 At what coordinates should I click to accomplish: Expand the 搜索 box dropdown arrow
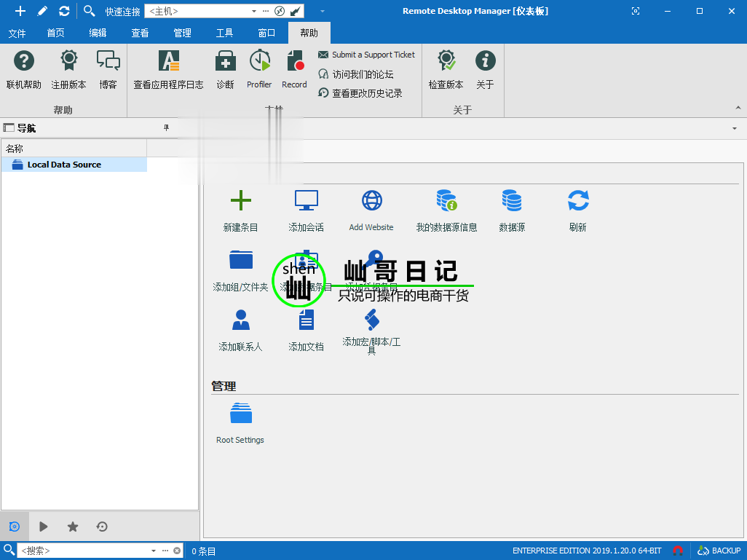pyautogui.click(x=154, y=551)
